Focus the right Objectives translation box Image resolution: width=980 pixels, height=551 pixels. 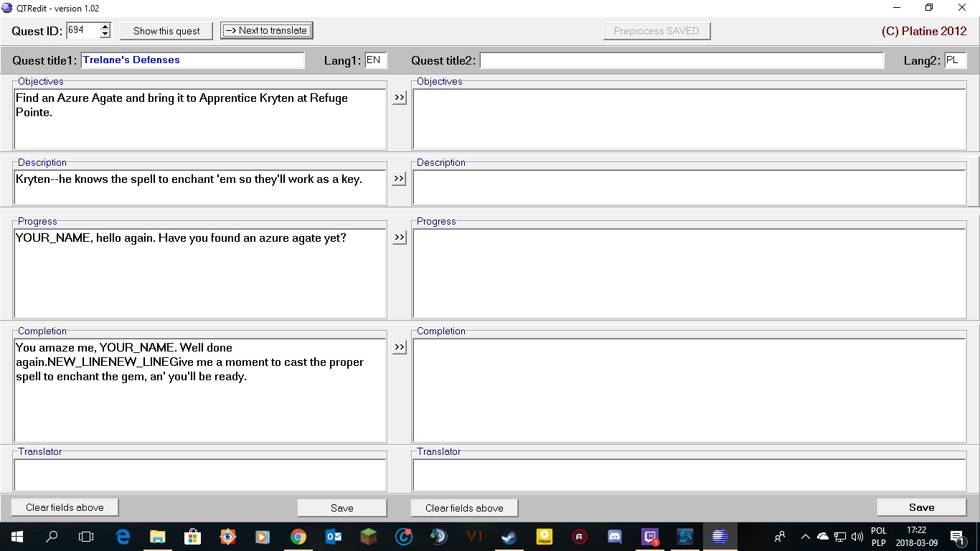pyautogui.click(x=689, y=119)
